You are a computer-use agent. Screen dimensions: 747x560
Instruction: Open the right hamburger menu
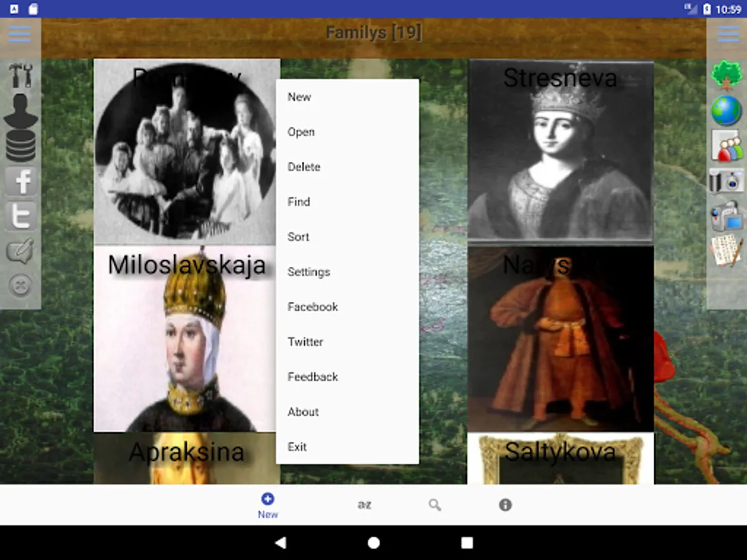point(728,34)
